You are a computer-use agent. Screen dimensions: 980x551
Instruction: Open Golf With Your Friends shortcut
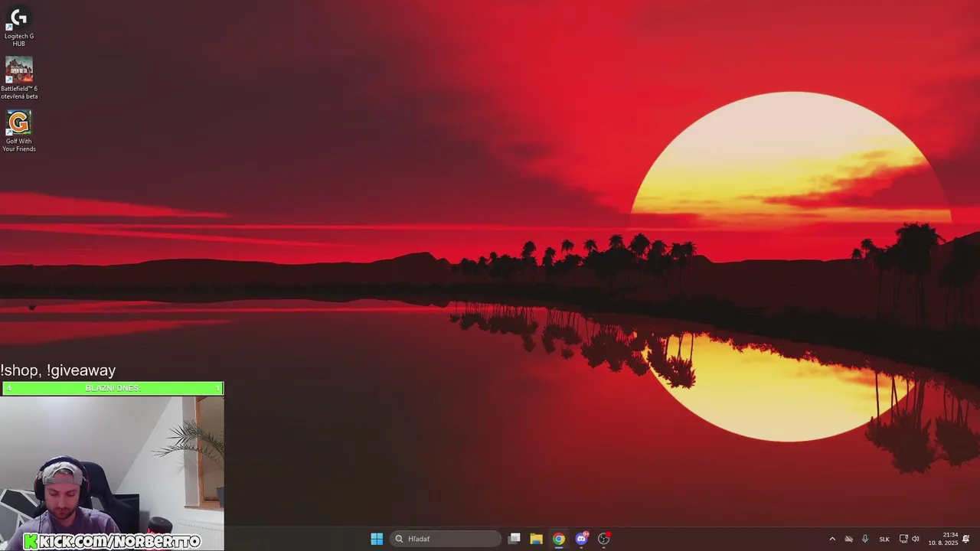[18, 131]
